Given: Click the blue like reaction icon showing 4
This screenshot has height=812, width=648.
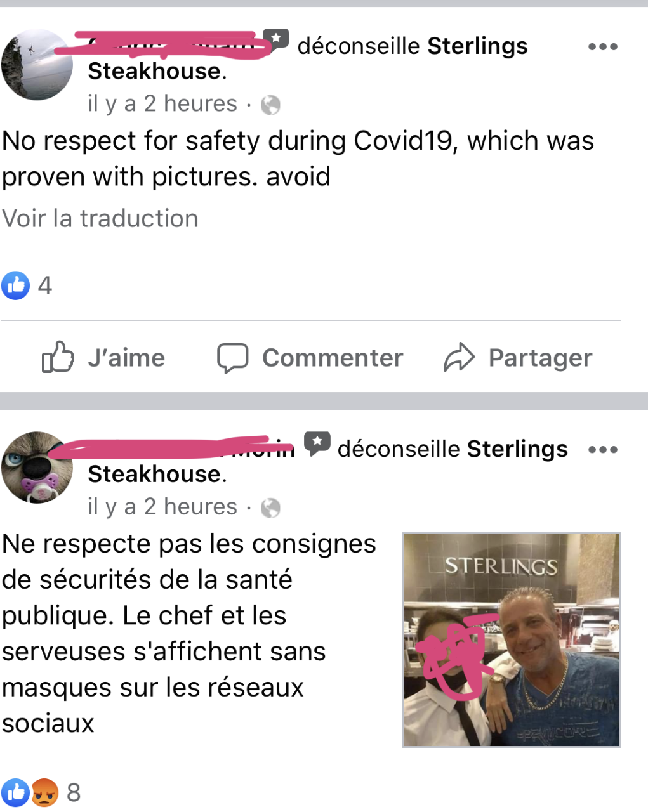Looking at the screenshot, I should click(x=16, y=285).
